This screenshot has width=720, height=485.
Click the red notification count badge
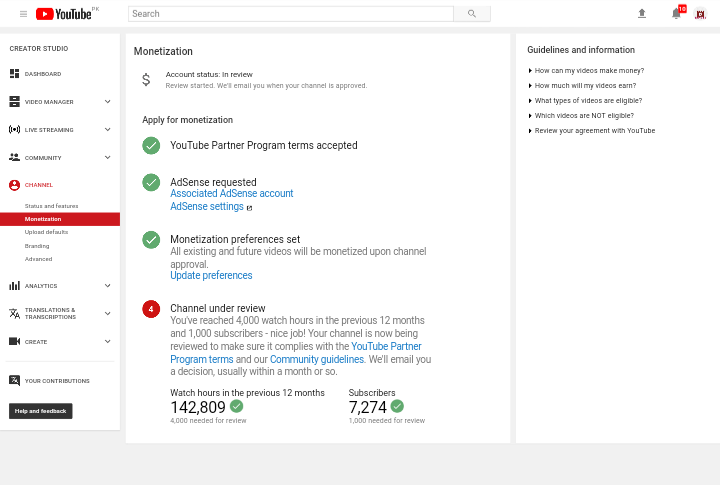click(682, 9)
